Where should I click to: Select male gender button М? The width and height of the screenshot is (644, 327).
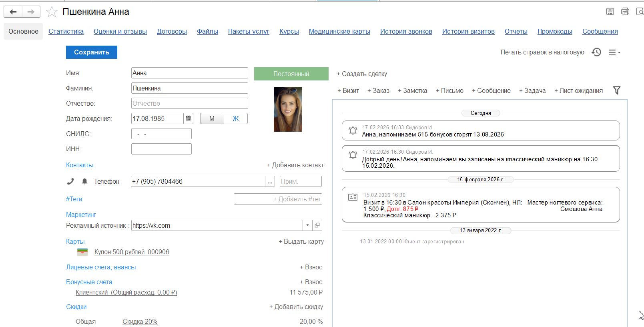pyautogui.click(x=212, y=118)
